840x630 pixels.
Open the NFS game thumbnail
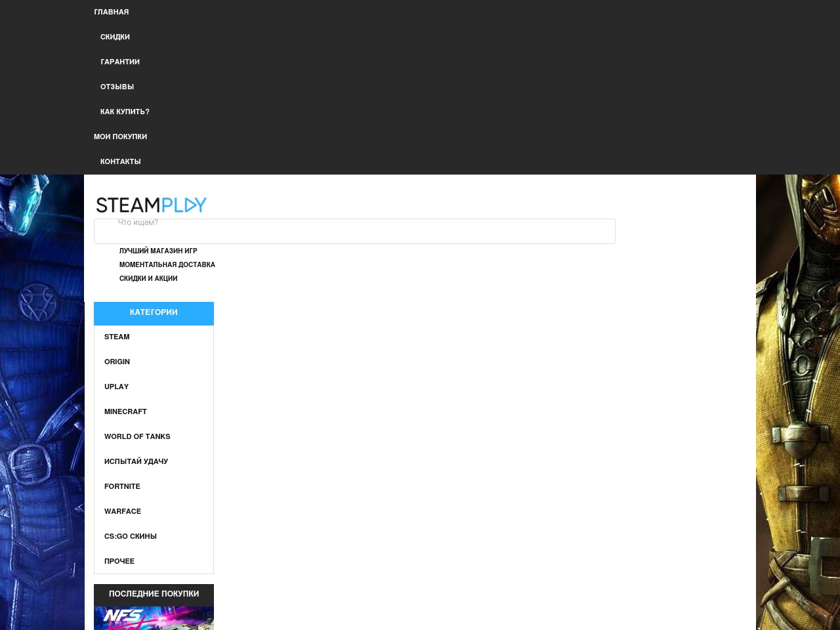click(x=154, y=618)
